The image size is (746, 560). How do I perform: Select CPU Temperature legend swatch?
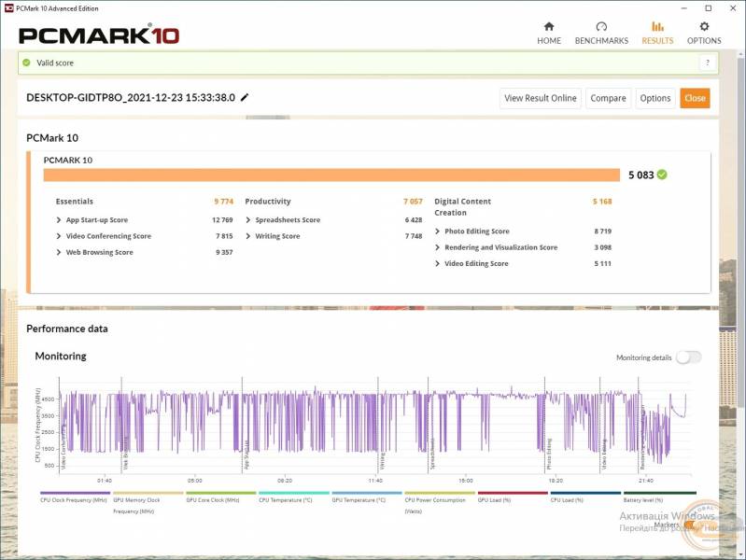click(x=294, y=493)
